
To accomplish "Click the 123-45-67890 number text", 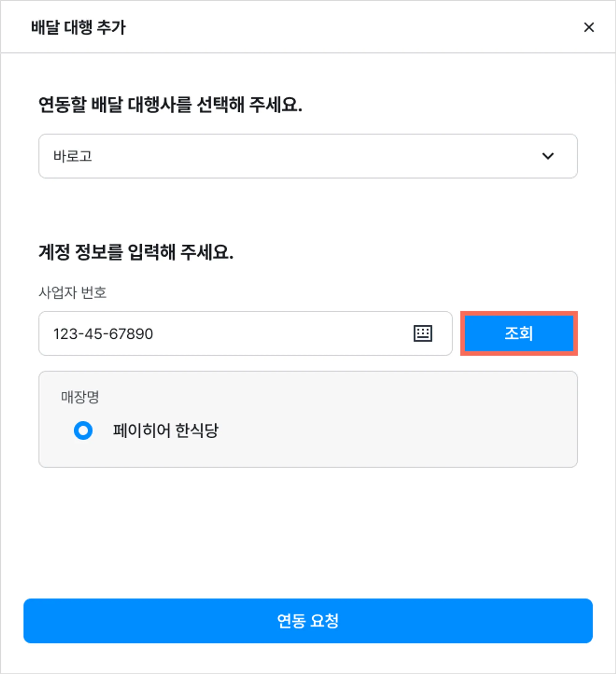I will point(103,334).
